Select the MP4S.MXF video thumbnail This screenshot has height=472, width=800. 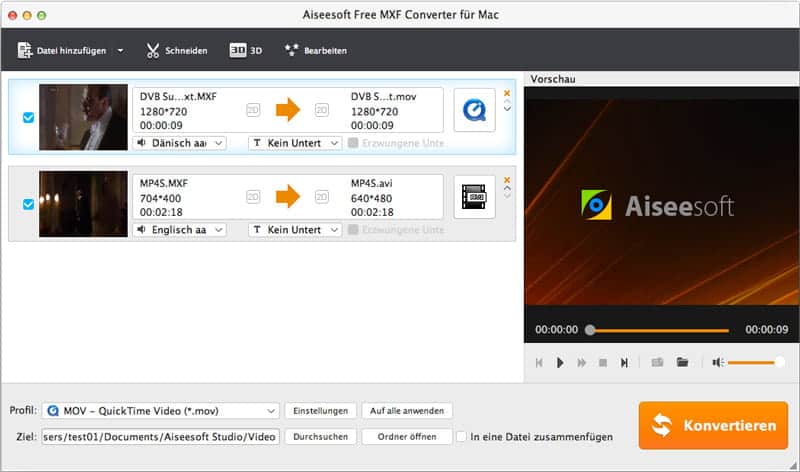coord(83,204)
